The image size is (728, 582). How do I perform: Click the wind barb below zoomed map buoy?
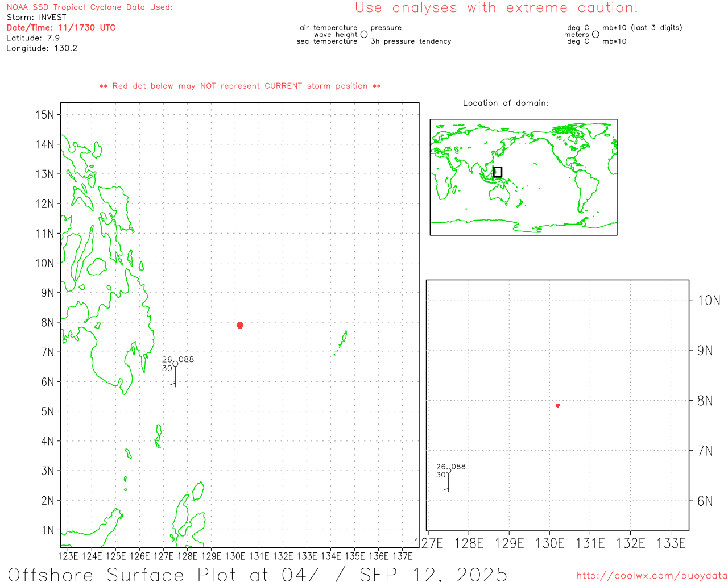446,483
